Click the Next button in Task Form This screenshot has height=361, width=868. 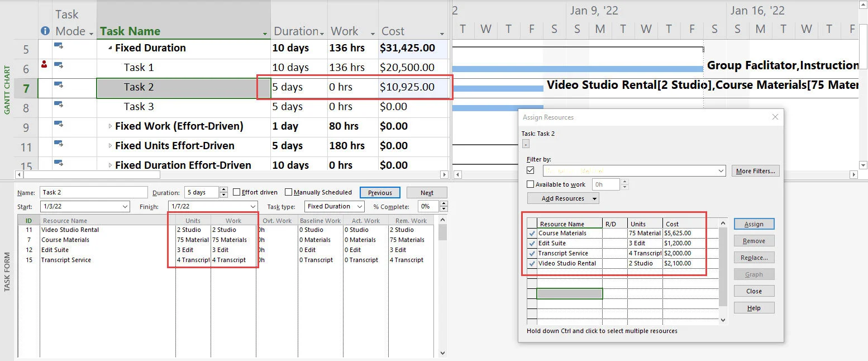point(427,193)
